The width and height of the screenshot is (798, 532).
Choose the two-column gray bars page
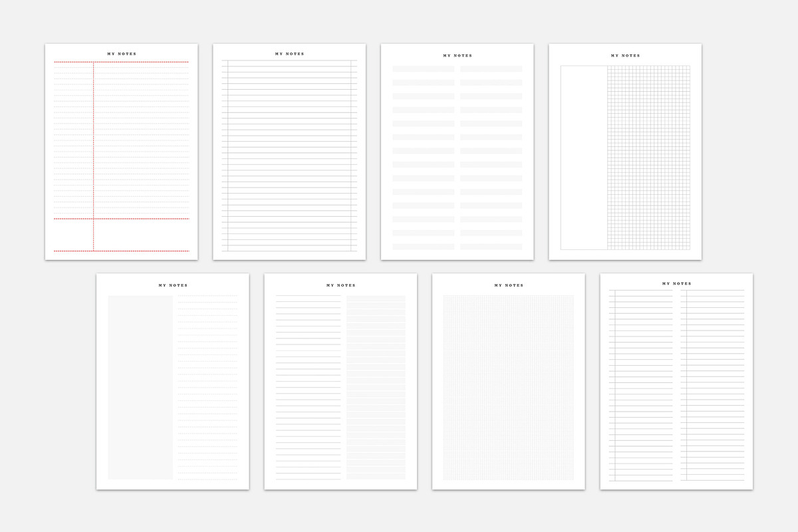(x=458, y=152)
